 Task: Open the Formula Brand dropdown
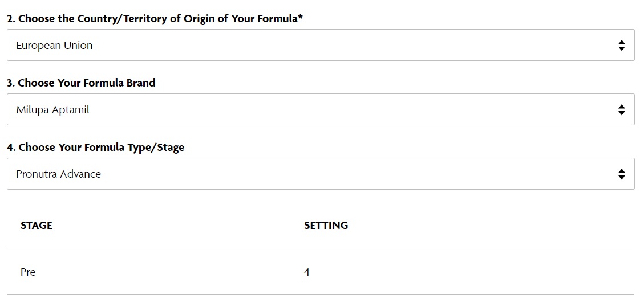(321, 109)
